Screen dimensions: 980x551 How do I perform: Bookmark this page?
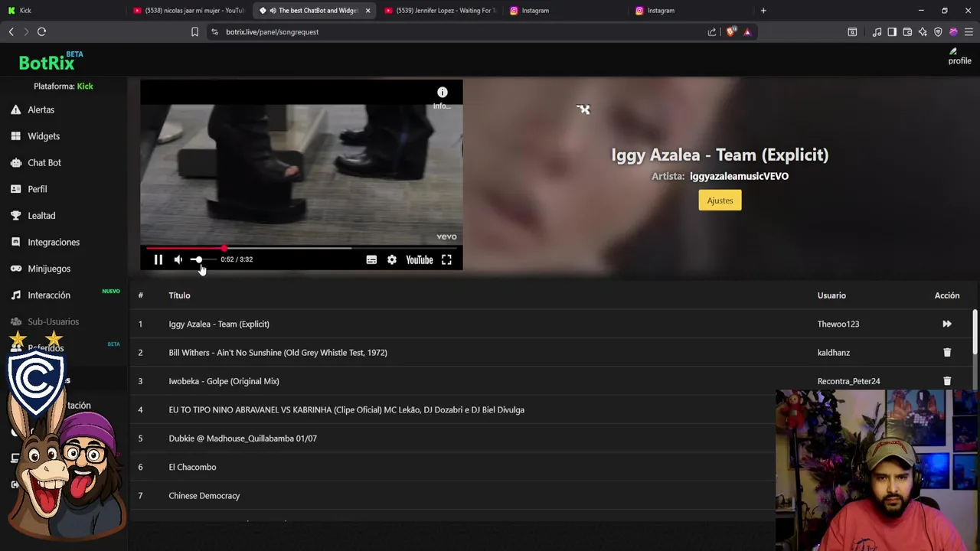pyautogui.click(x=194, y=32)
